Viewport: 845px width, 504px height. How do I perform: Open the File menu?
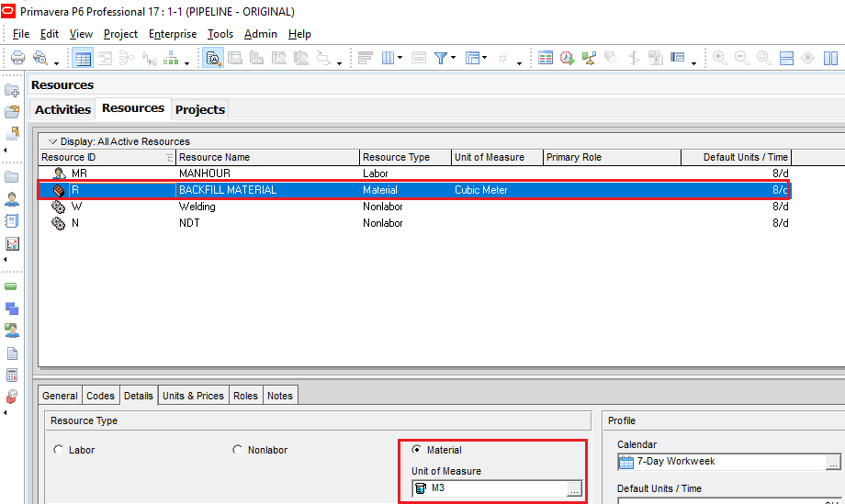[21, 34]
